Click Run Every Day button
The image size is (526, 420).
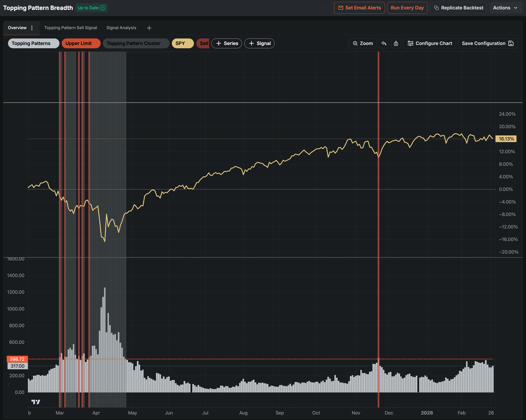coord(407,8)
